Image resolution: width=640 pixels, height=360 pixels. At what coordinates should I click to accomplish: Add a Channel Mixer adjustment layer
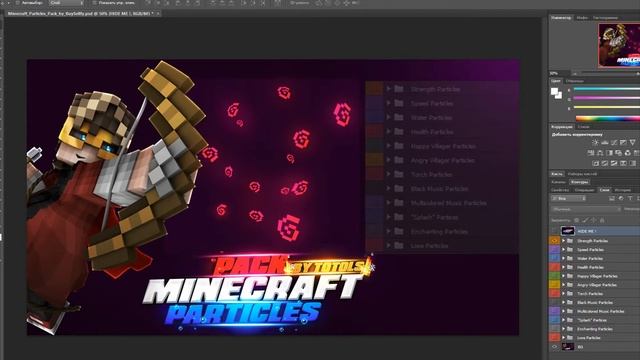[x=628, y=153]
